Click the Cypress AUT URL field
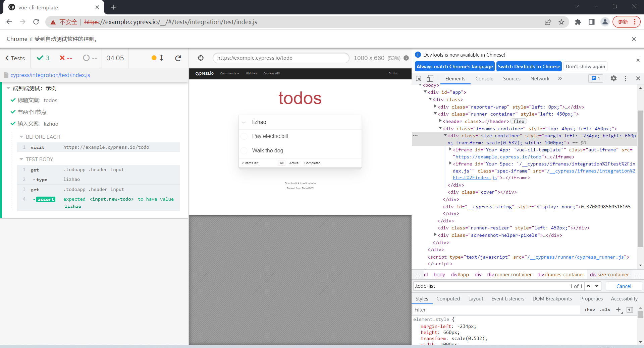The height and width of the screenshot is (348, 644). tap(281, 58)
